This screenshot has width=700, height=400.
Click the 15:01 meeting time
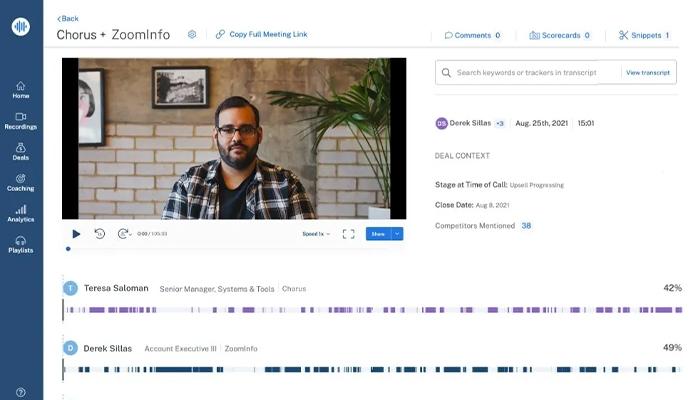click(586, 123)
